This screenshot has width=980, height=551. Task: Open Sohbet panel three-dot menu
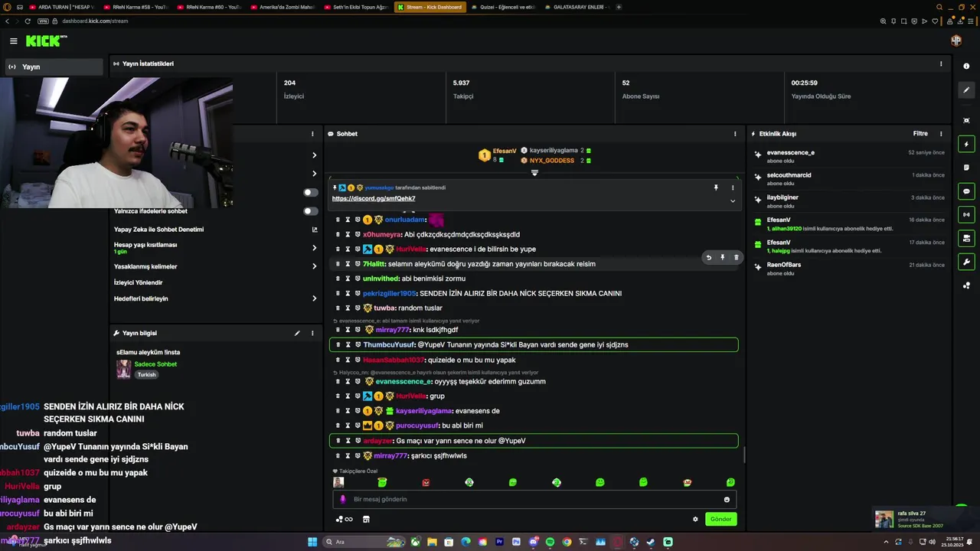[735, 134]
